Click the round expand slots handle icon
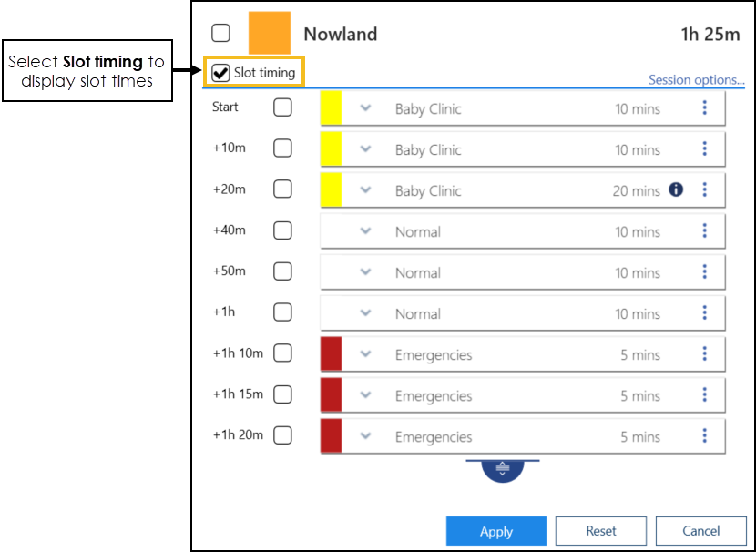The image size is (756, 552). coord(502,470)
